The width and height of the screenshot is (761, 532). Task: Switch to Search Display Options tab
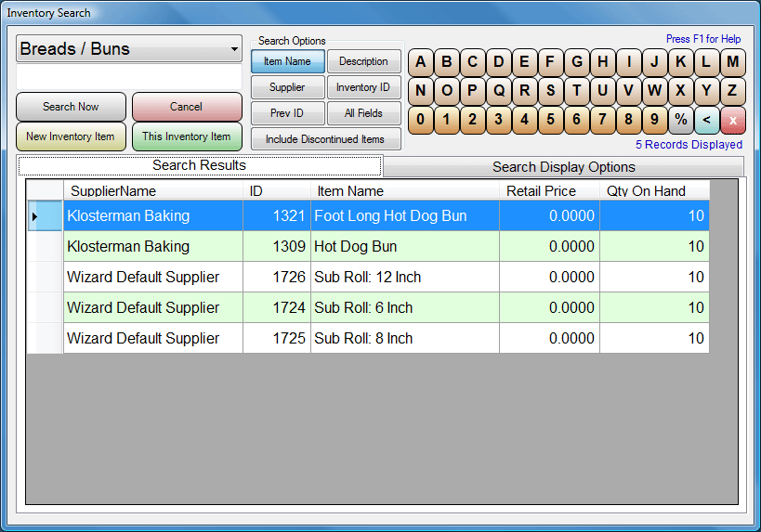(563, 167)
